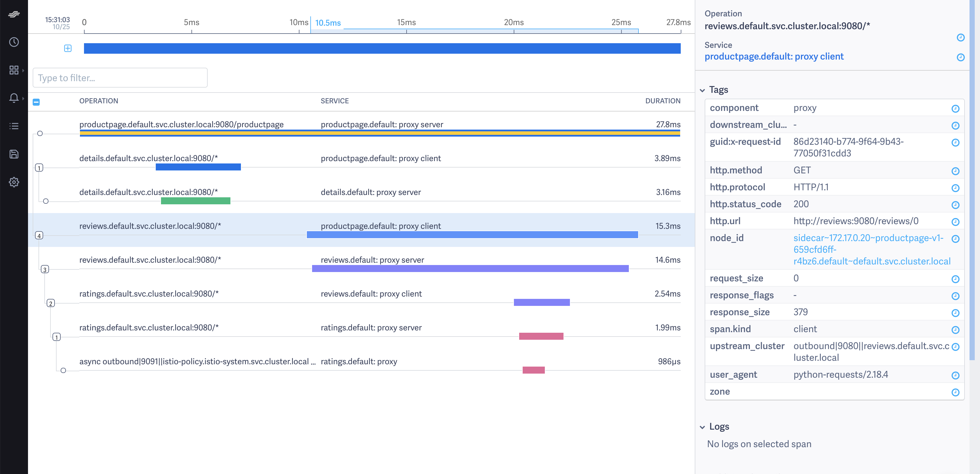Open the productpage.default: proxy client service link
Viewport: 980px width, 474px height.
[x=774, y=56]
